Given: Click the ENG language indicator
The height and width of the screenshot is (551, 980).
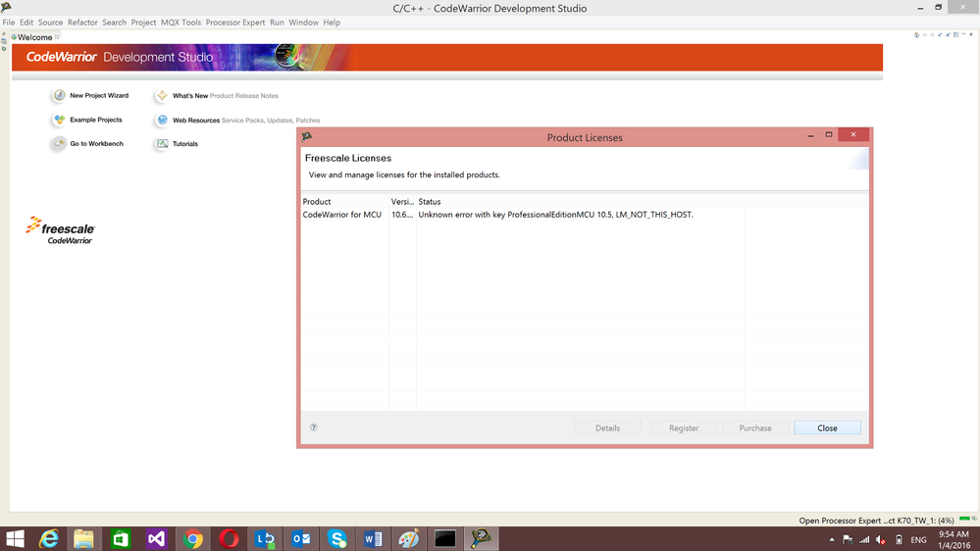Looking at the screenshot, I should tap(918, 540).
